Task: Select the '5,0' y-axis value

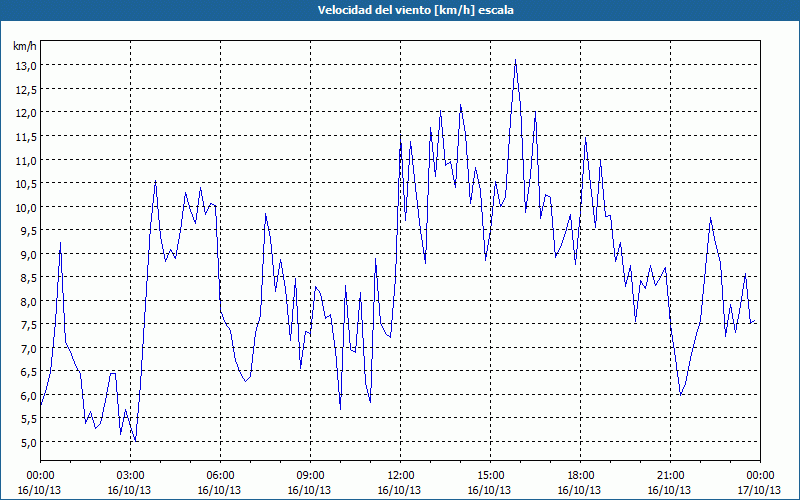Action: 28,442
